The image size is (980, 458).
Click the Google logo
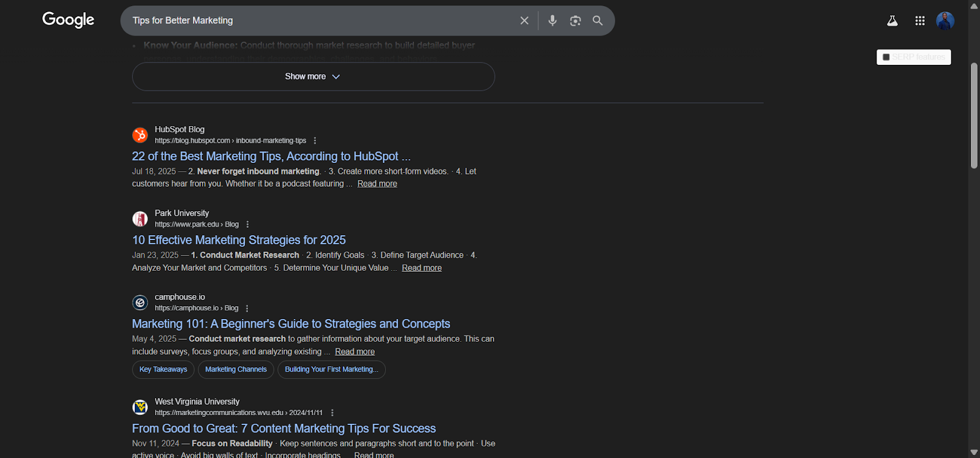(68, 20)
